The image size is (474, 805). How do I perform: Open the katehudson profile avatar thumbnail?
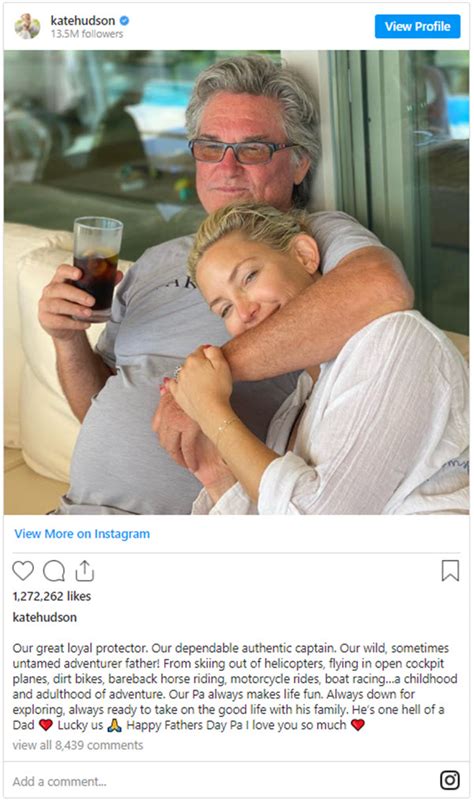click(x=27, y=26)
